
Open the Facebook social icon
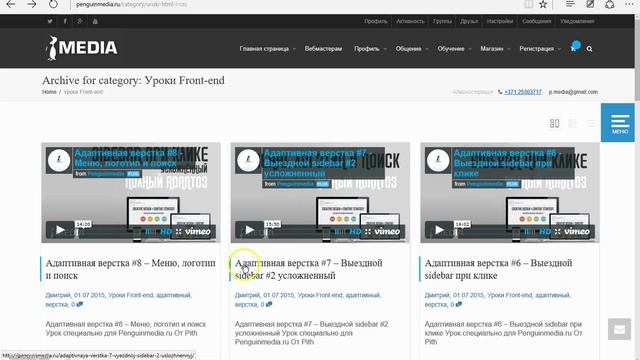point(65,21)
